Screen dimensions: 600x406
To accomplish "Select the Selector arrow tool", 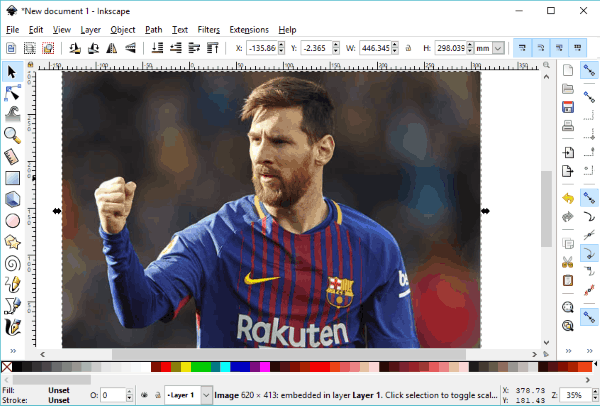I will [13, 71].
